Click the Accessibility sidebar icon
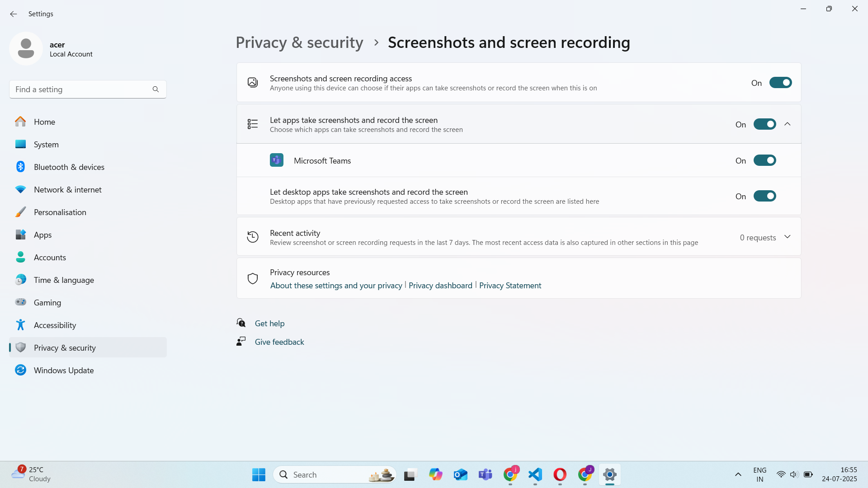868x488 pixels. [20, 325]
